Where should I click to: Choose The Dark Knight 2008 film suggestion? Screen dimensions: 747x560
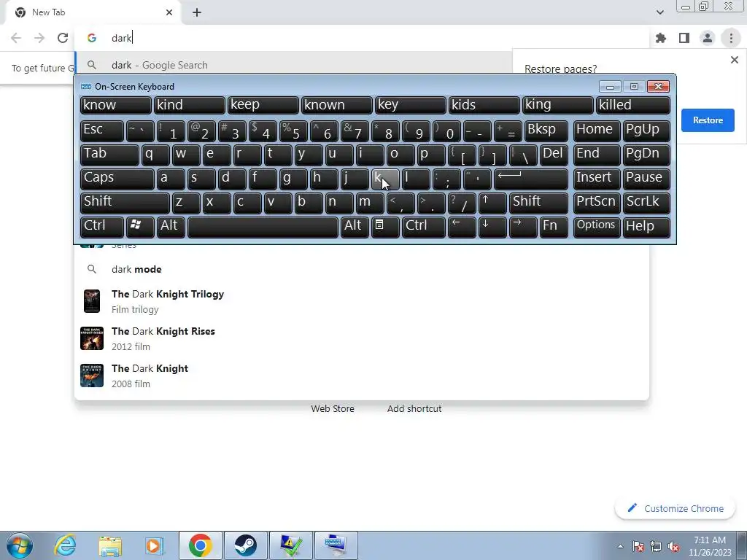coord(362,376)
